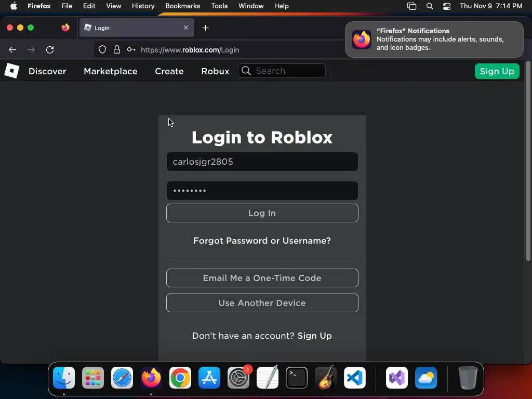Click the Stage Manager windows icon in menu bar
Screen dimensions: 532x399
click(x=411, y=6)
